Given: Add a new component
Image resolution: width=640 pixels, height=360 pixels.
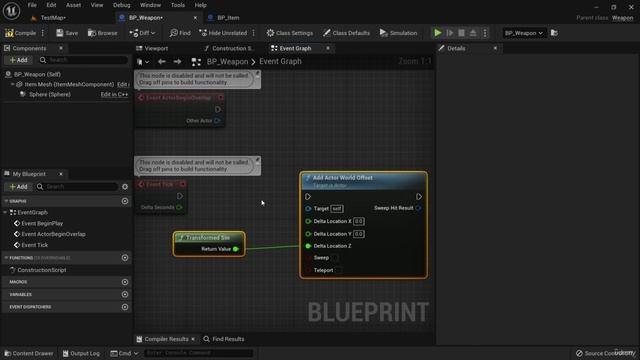Looking at the screenshot, I should pyautogui.click(x=18, y=60).
